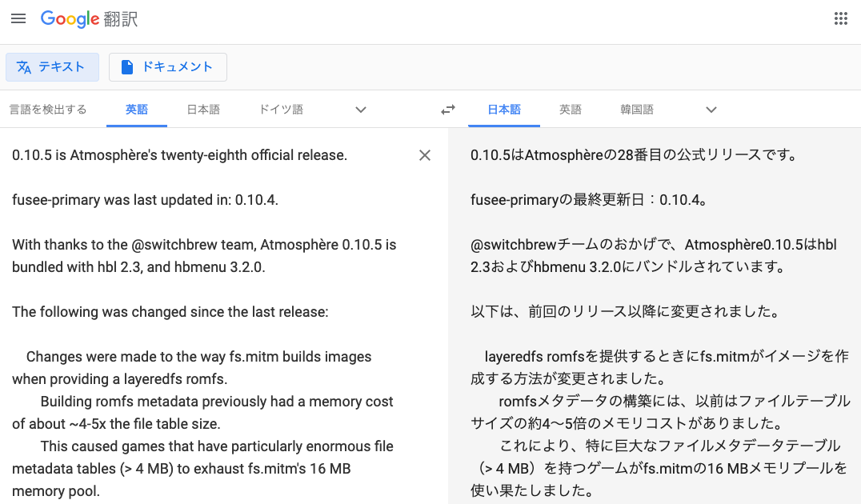Select 英語 as target language
Image resolution: width=861 pixels, height=504 pixels.
pos(571,110)
